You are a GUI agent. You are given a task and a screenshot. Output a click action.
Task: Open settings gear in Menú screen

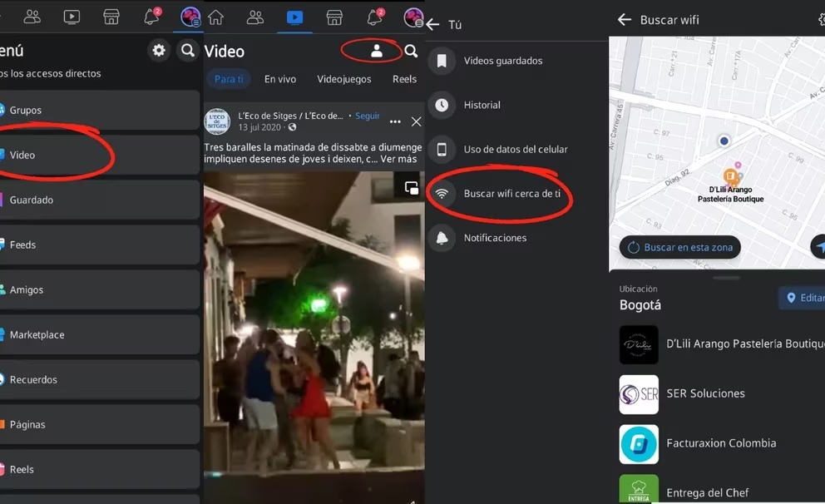pos(158,51)
